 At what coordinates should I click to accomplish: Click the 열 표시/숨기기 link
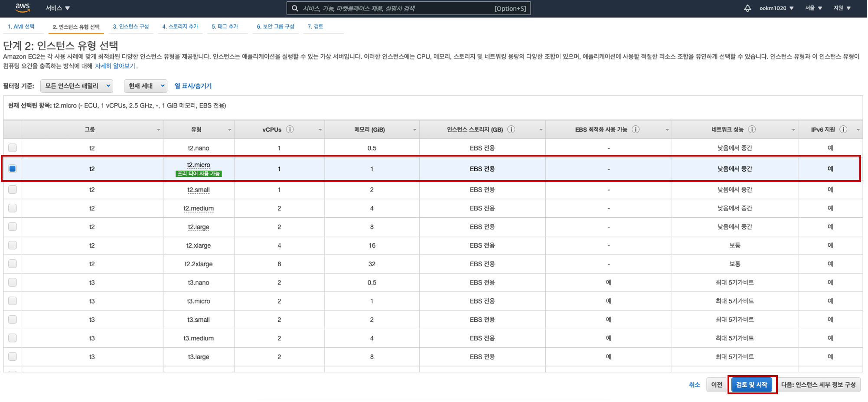point(193,86)
